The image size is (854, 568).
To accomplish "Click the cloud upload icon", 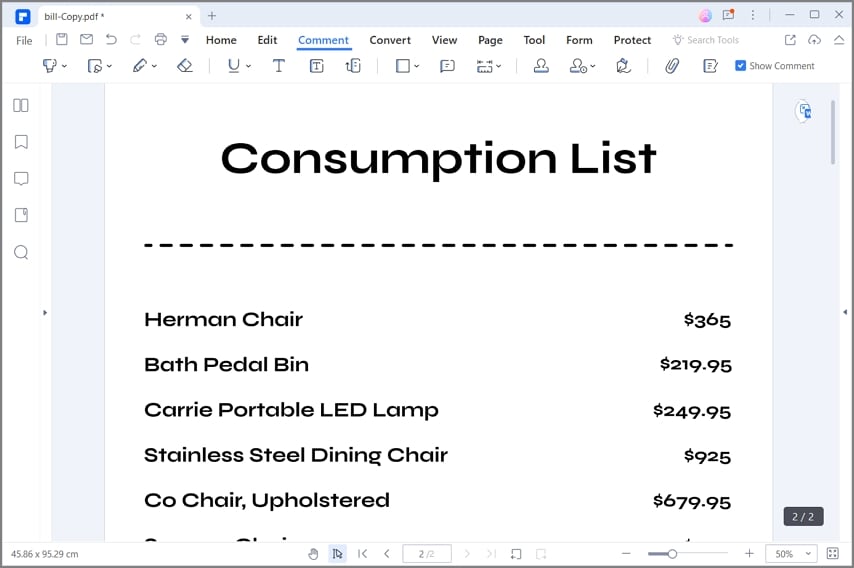I will (814, 39).
